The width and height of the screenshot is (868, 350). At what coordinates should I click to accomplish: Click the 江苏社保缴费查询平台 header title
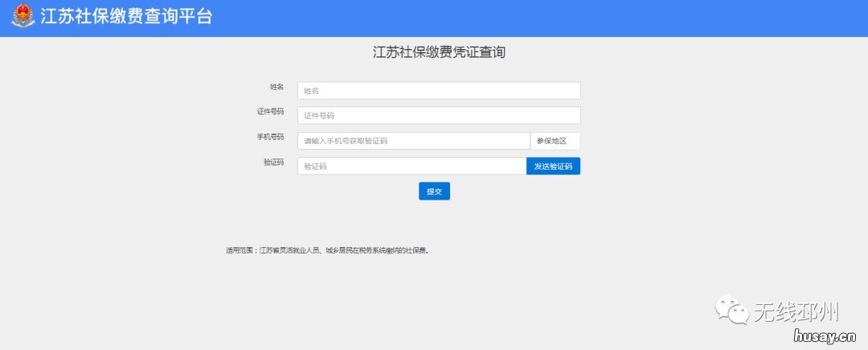[x=125, y=17]
